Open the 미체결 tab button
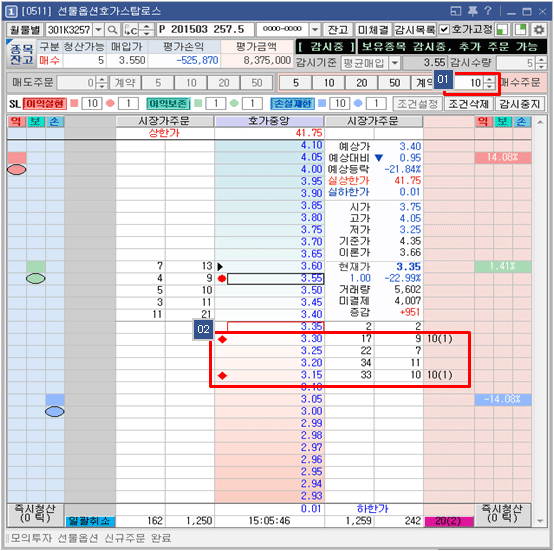The height and width of the screenshot is (551, 554). coord(373,30)
